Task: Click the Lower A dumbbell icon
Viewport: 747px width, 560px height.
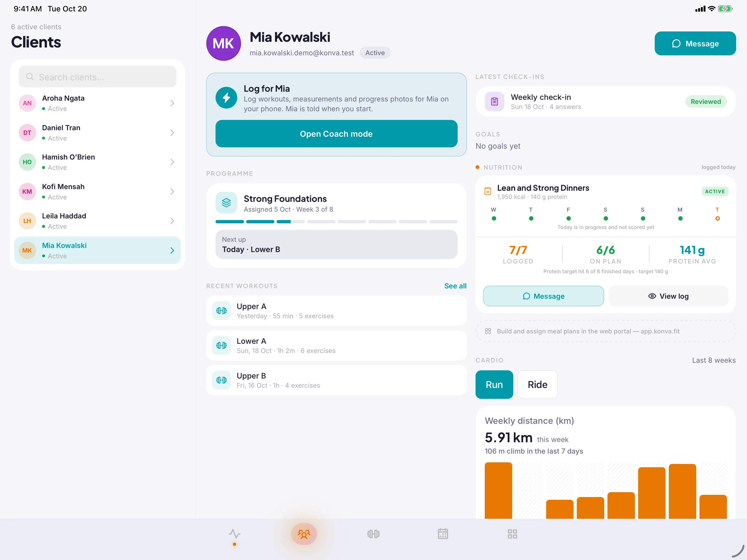Action: pyautogui.click(x=221, y=345)
